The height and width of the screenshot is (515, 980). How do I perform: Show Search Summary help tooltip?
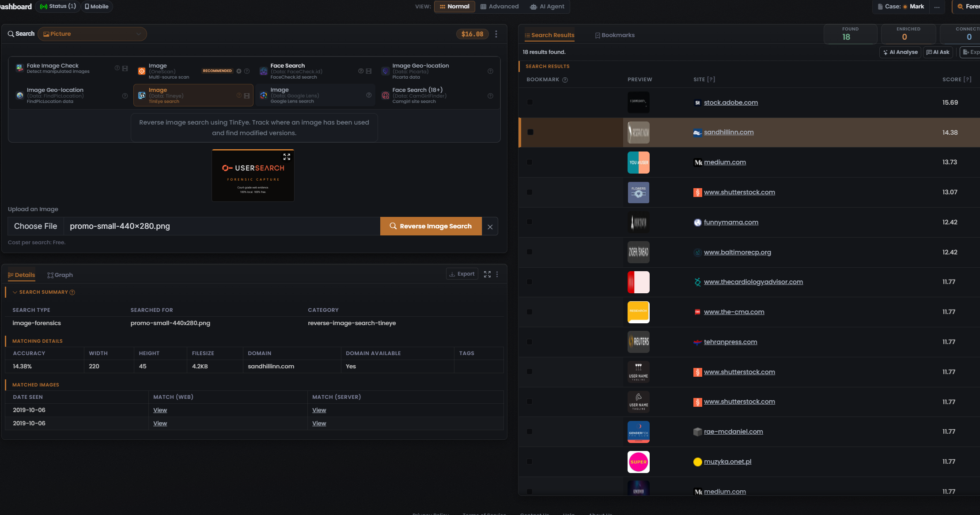(72, 292)
